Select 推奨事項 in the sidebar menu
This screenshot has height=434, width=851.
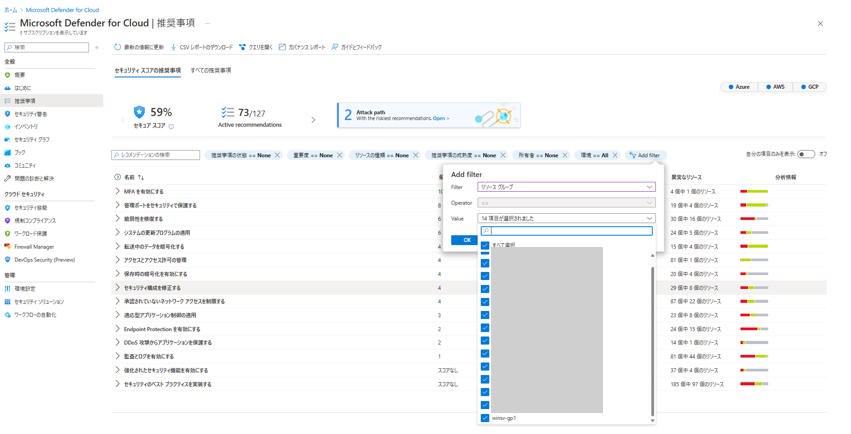point(25,101)
